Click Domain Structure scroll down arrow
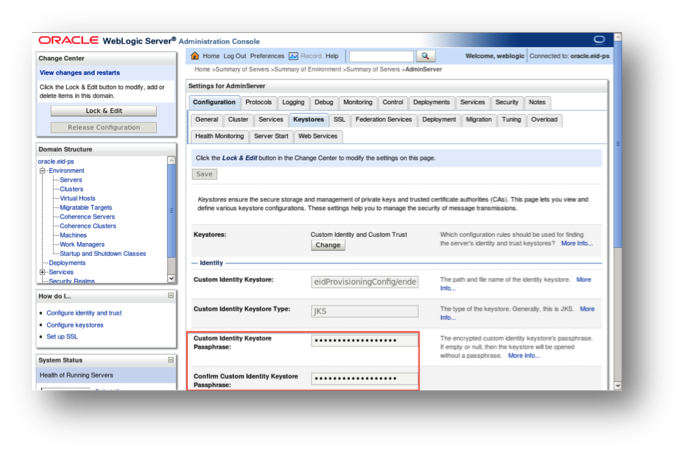Viewport: 687px width, 455px height. pos(171,278)
